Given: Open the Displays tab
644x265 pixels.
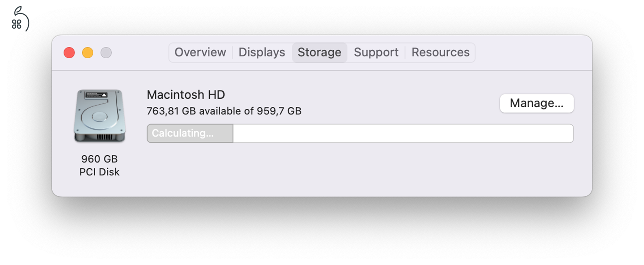Looking at the screenshot, I should point(262,53).
